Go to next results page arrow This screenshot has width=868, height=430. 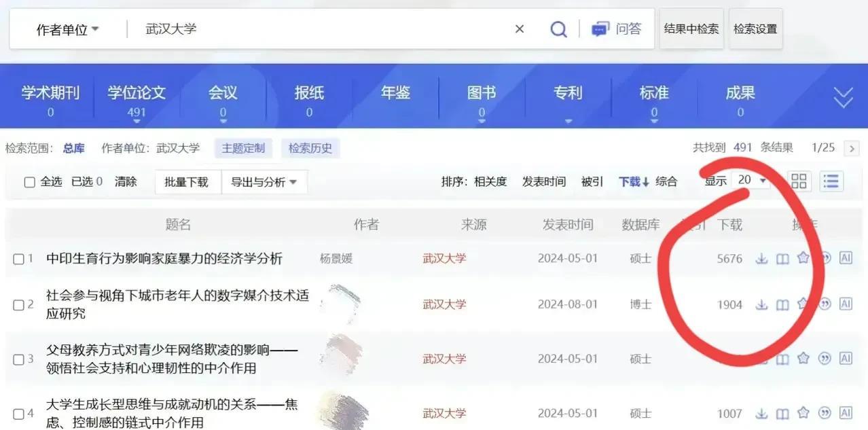coord(851,148)
